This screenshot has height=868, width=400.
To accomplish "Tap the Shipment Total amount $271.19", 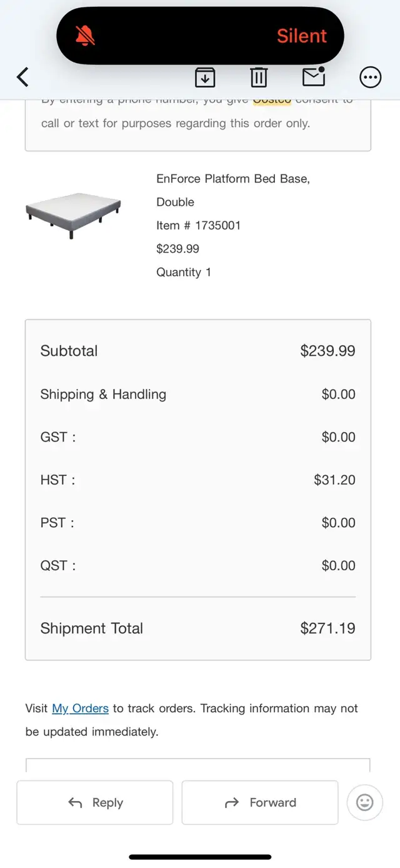I will (327, 628).
